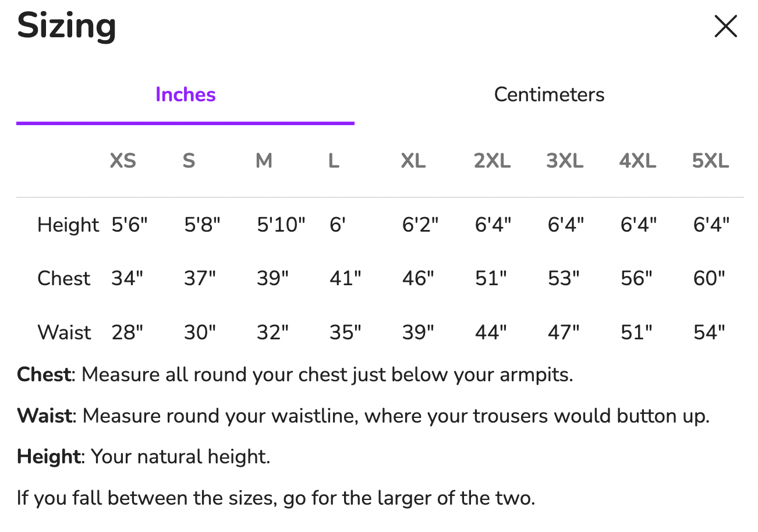758x532 pixels.
Task: Close the Sizing dialog
Action: (x=725, y=27)
